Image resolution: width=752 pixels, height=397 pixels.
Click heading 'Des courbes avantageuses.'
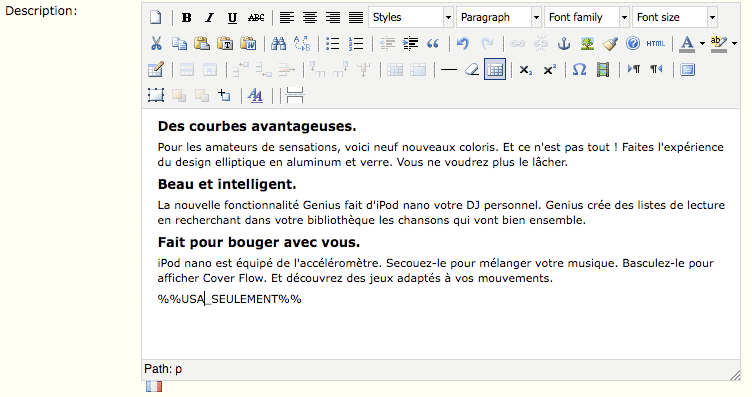257,127
